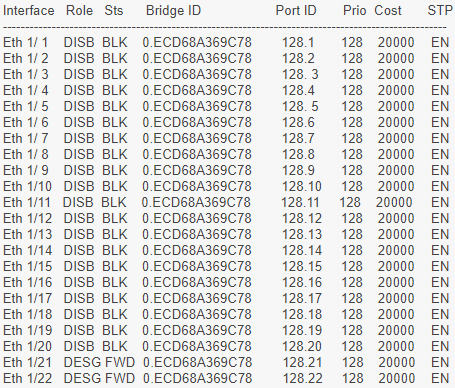The width and height of the screenshot is (455, 388).
Task: Click the Role column header
Action: coord(79,11)
